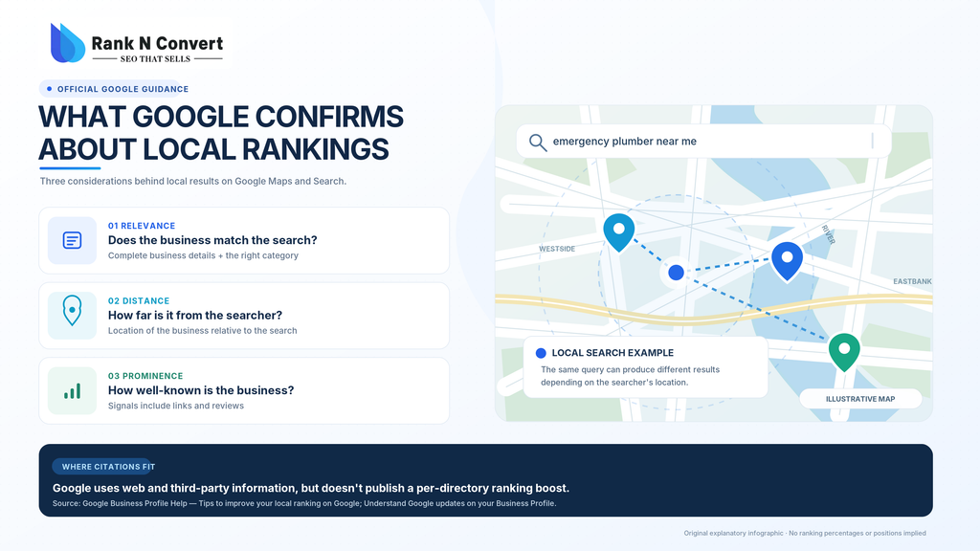Viewport: 980px width, 551px height.
Task: Click the Three considerations subtitle text
Action: pyautogui.click(x=193, y=181)
